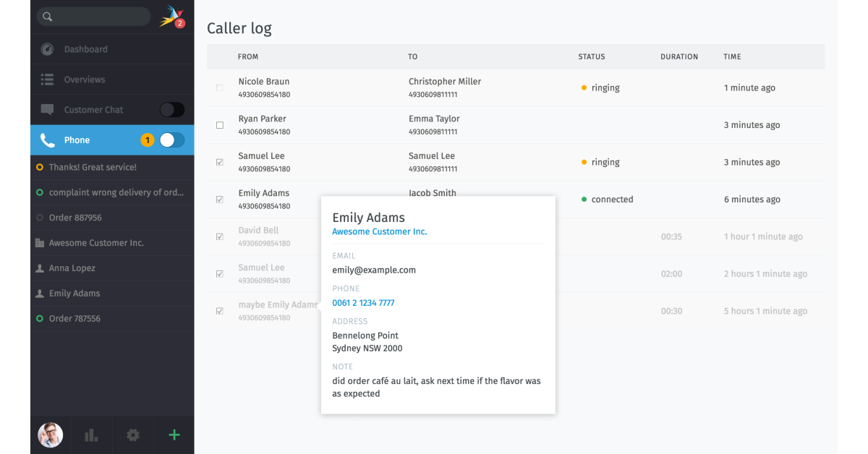Click Christopher Miller in the TO column
This screenshot has height=454, width=868.
coord(445,82)
